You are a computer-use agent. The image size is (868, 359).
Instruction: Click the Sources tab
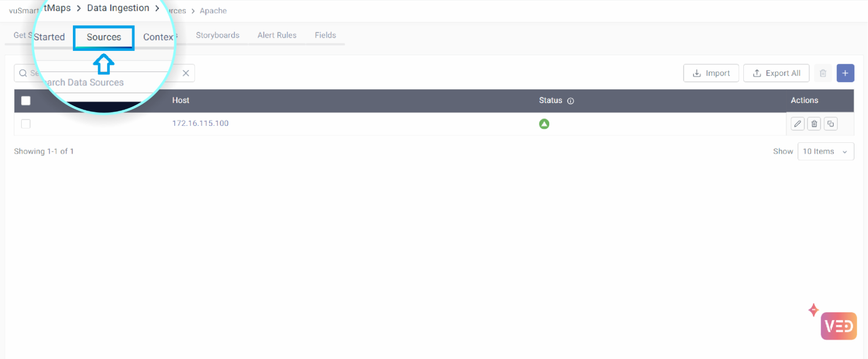[104, 37]
